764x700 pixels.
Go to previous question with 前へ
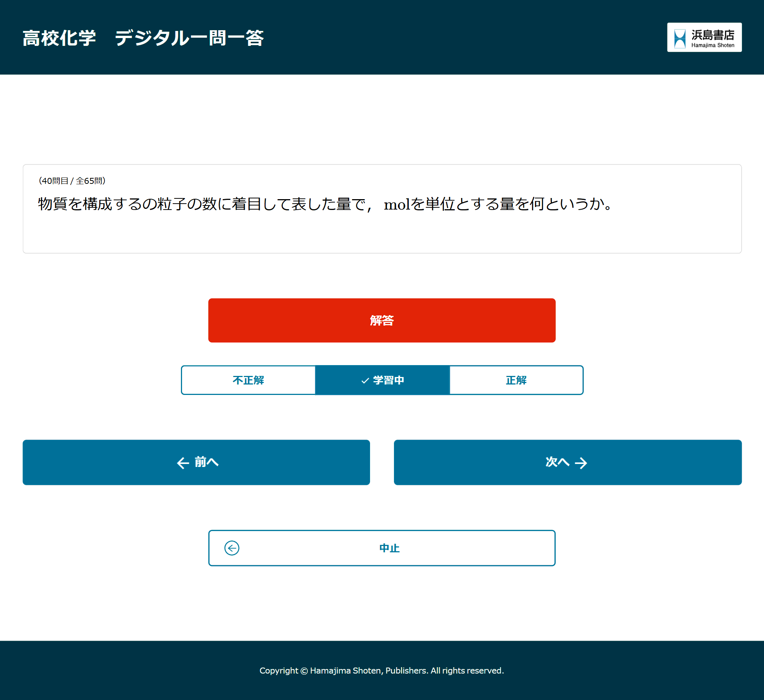pyautogui.click(x=196, y=463)
